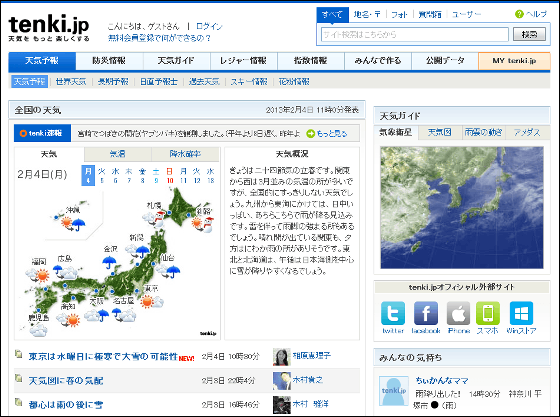Open the 長期予報 sub-navigation link
560x417 pixels.
click(x=113, y=82)
